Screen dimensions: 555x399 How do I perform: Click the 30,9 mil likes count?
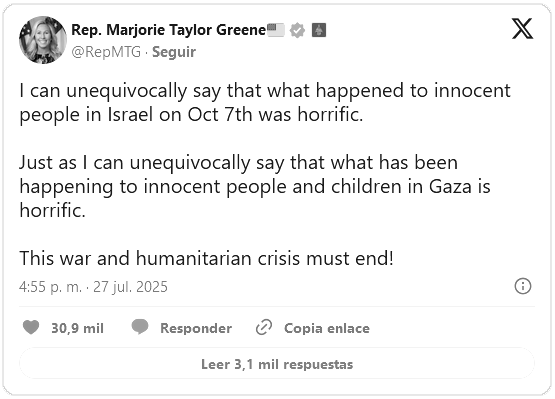tap(78, 328)
